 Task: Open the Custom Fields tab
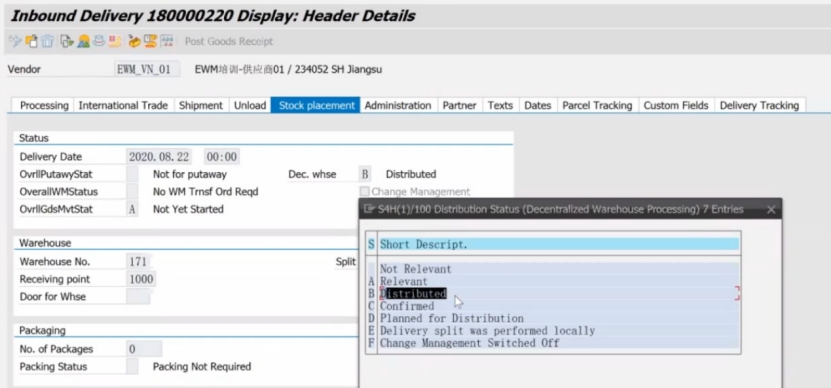(676, 105)
